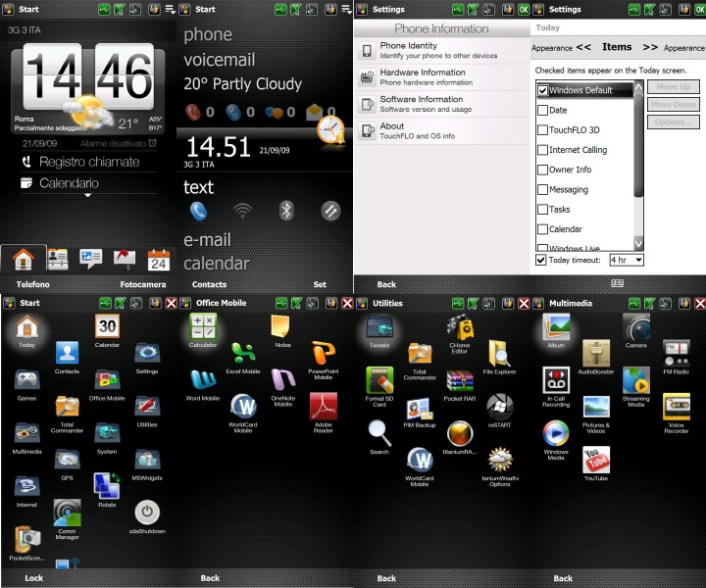This screenshot has height=588, width=706.
Task: Tap the Lock softkey
Action: pyautogui.click(x=34, y=578)
